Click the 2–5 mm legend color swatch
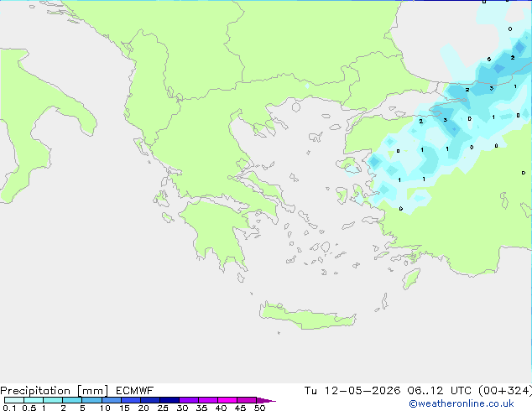Viewport: 532px width, 411px height. (x=72, y=400)
